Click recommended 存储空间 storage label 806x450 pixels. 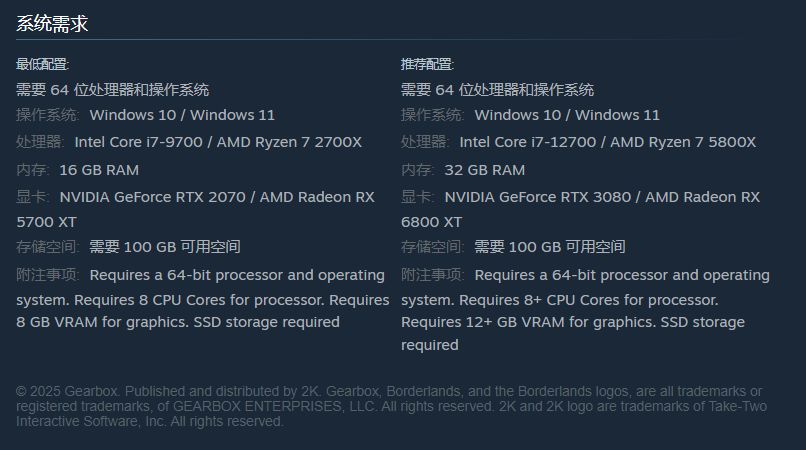tap(432, 247)
